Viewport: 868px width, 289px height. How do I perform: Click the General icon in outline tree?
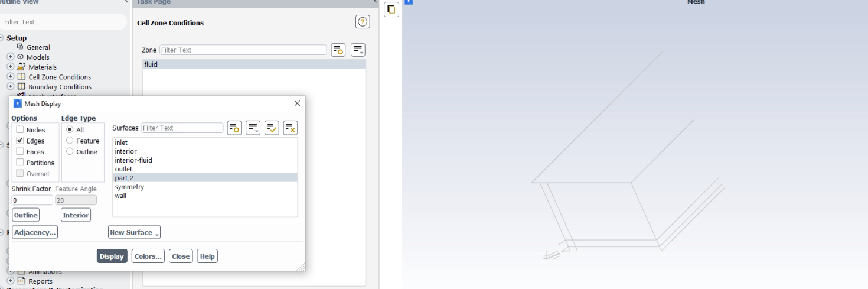click(x=20, y=47)
